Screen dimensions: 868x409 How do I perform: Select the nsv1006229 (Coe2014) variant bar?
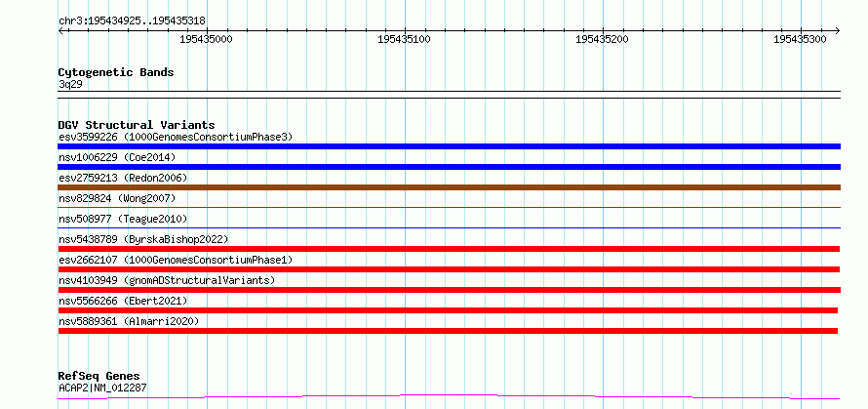(x=449, y=167)
